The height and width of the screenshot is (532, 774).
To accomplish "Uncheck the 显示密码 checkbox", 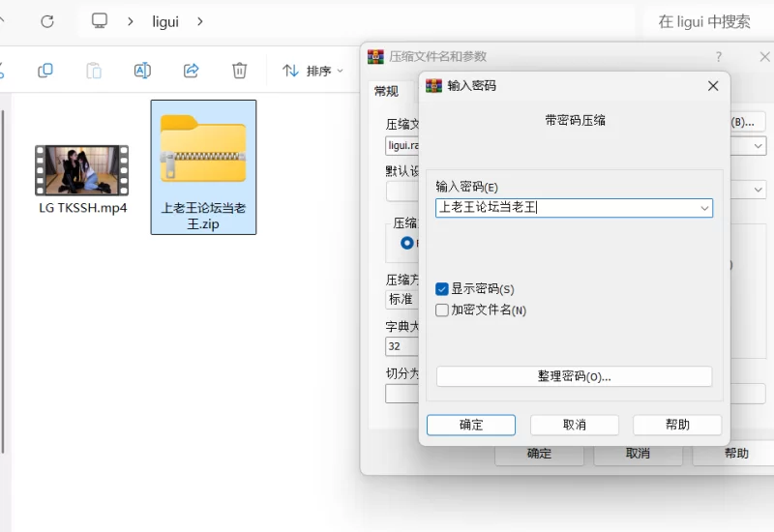I will tap(442, 289).
